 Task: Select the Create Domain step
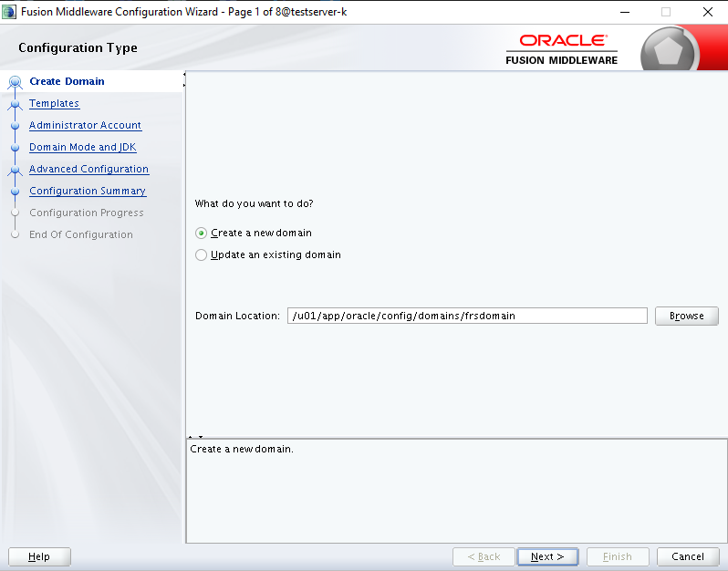click(67, 81)
